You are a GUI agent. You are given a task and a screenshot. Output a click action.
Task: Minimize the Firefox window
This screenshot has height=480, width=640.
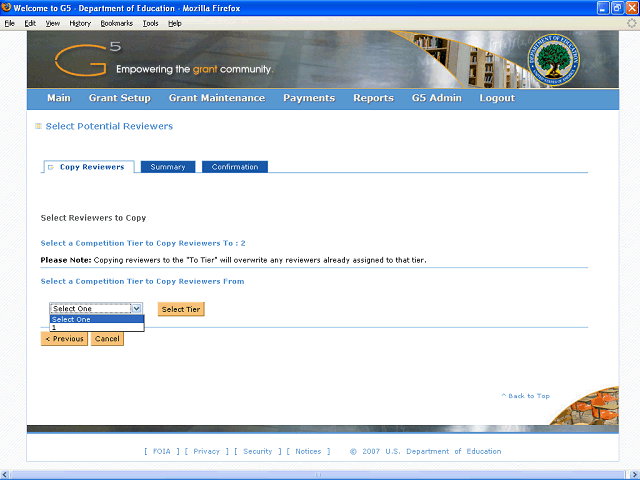coord(603,8)
